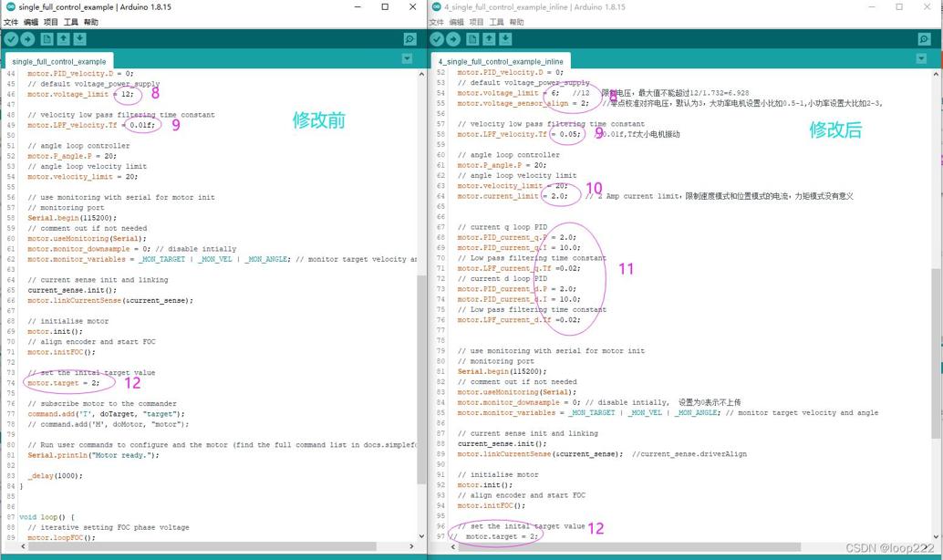Click scroll-up arrow in right editor
The image size is (943, 560).
coord(936,73)
